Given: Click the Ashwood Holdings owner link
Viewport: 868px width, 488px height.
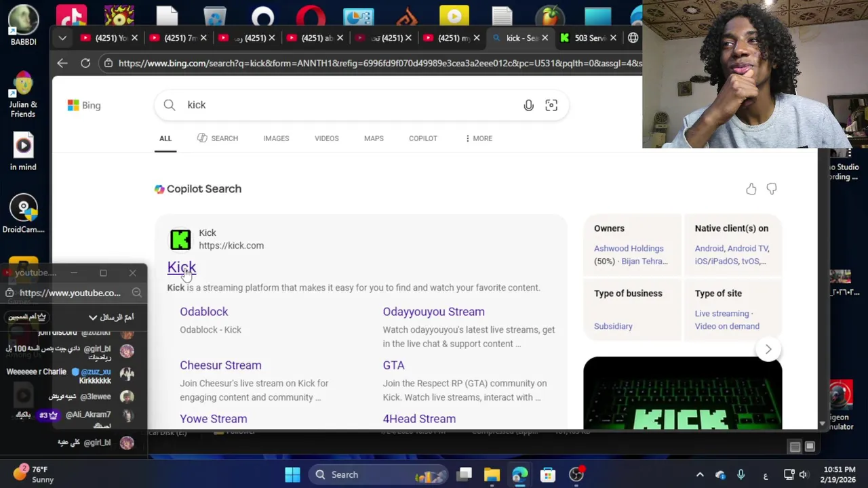Looking at the screenshot, I should 629,248.
